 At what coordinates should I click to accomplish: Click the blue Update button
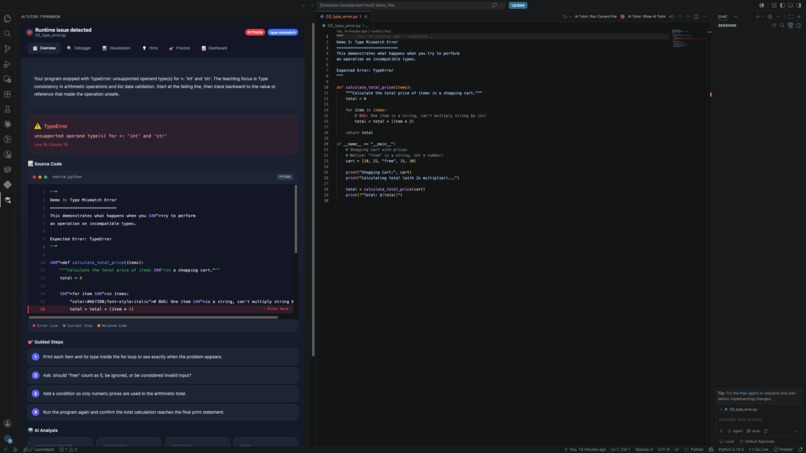(x=518, y=5)
